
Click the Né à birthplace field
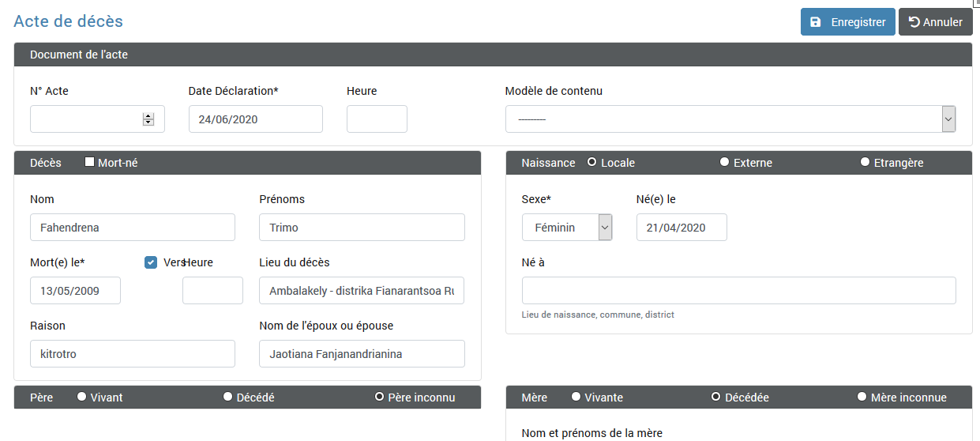(738, 291)
